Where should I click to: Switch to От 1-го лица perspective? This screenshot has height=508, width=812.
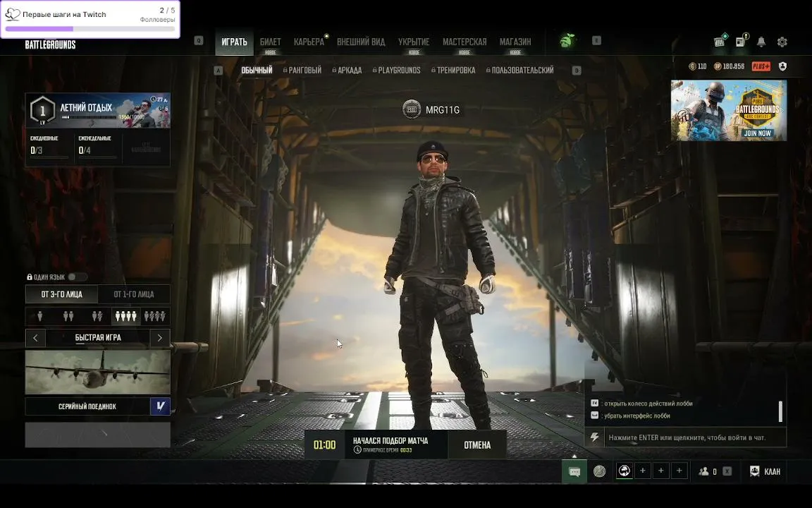point(134,294)
